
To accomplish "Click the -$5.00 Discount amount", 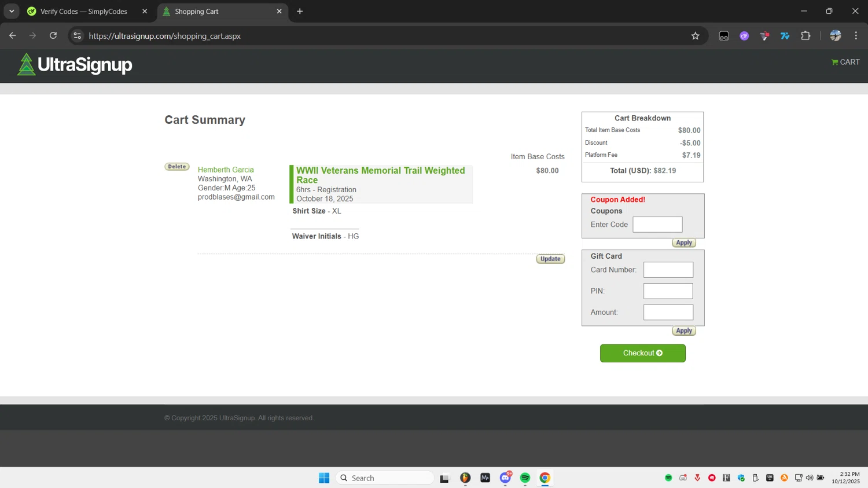I will (x=690, y=143).
